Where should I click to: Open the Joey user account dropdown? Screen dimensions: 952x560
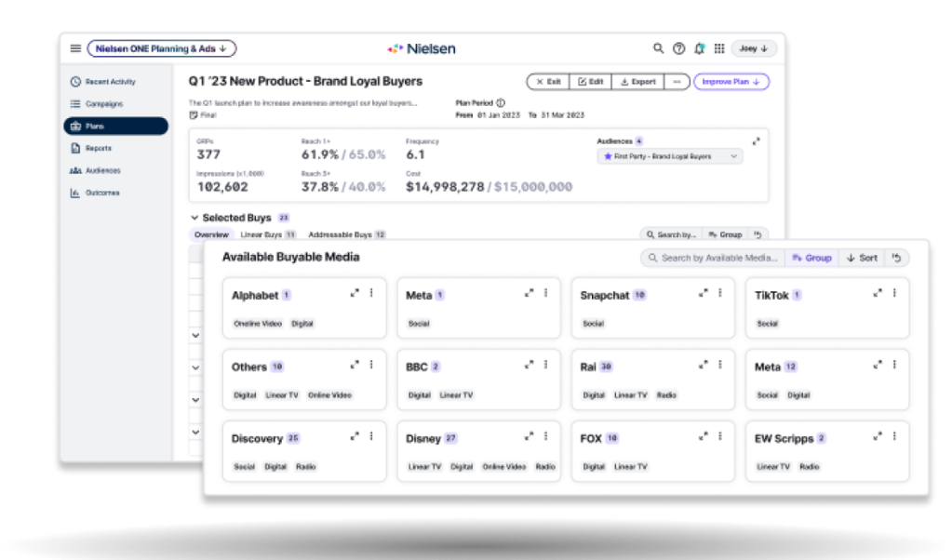754,48
